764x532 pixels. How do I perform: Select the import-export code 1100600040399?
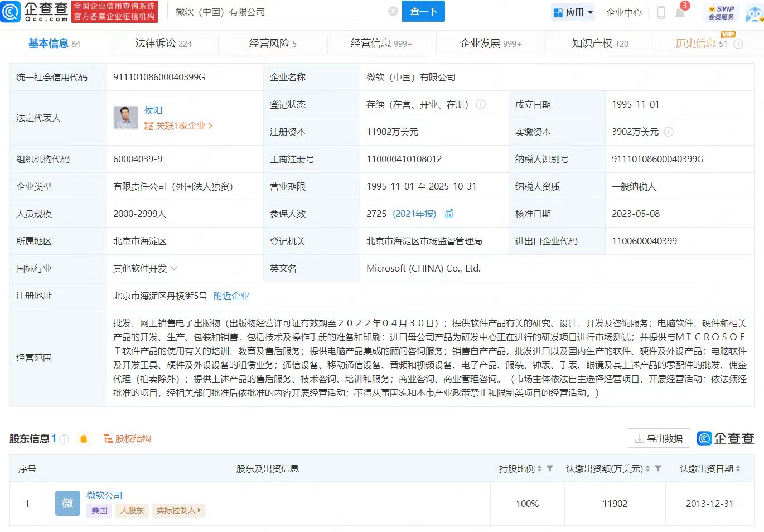(x=644, y=241)
